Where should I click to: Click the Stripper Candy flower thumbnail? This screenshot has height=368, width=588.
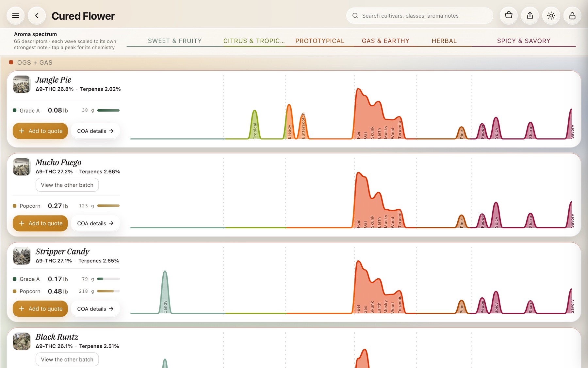pos(22,256)
